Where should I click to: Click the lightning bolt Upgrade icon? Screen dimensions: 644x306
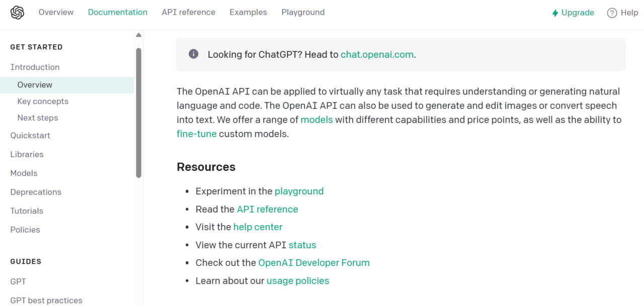(555, 13)
